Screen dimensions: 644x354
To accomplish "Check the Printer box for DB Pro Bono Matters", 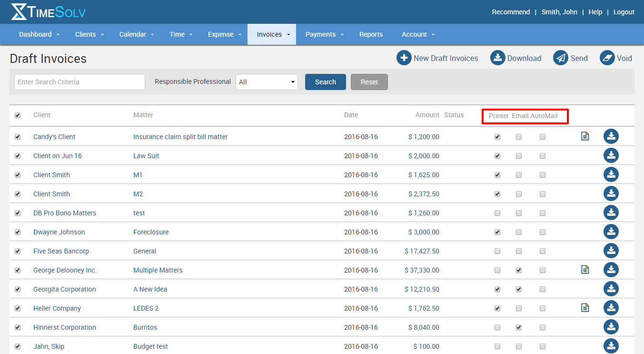I will pos(497,213).
